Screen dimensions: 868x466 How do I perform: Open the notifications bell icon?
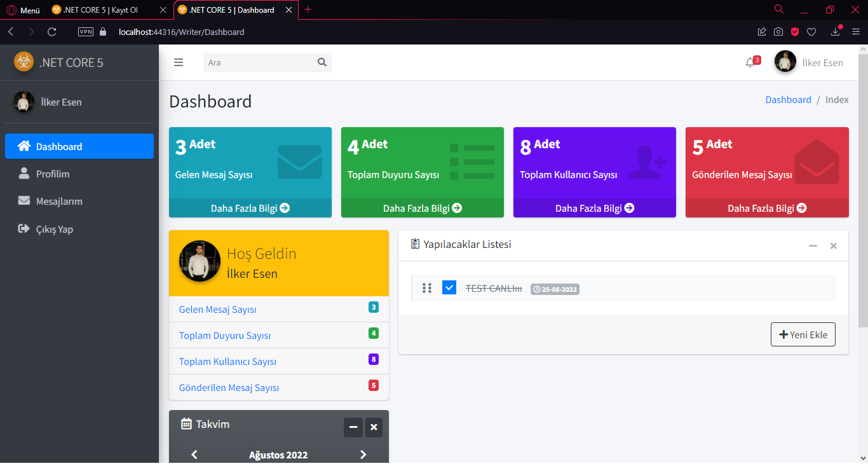point(750,62)
